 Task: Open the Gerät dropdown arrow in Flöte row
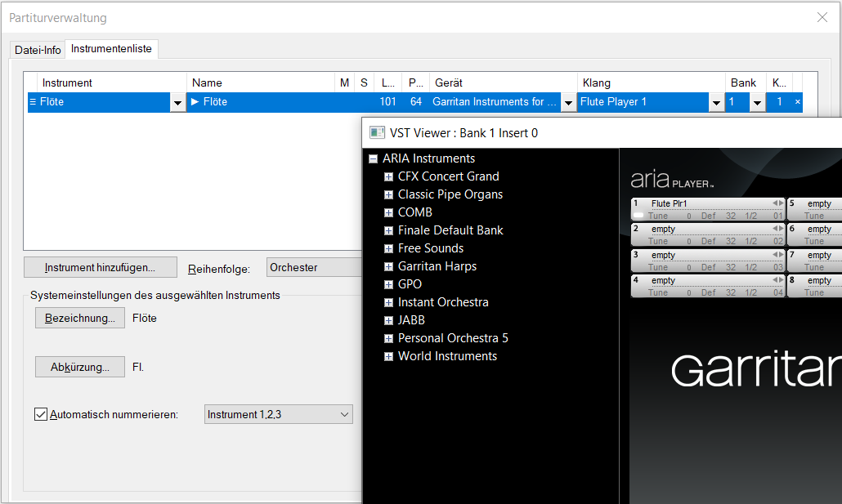pyautogui.click(x=568, y=102)
